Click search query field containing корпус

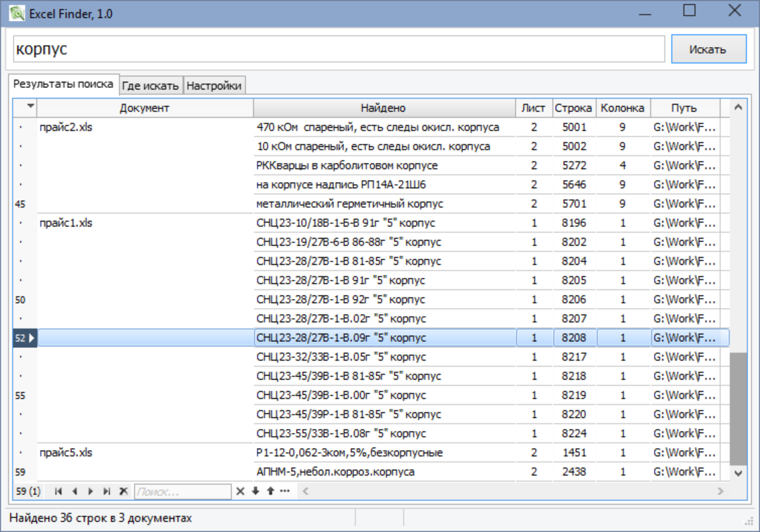pyautogui.click(x=339, y=49)
